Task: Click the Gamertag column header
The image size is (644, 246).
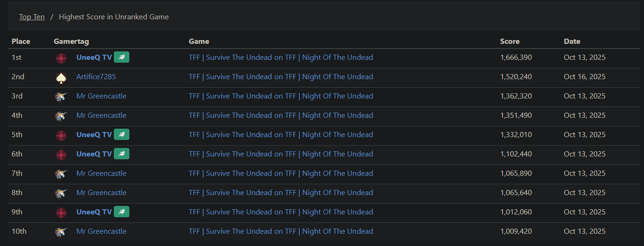Action: (x=72, y=41)
